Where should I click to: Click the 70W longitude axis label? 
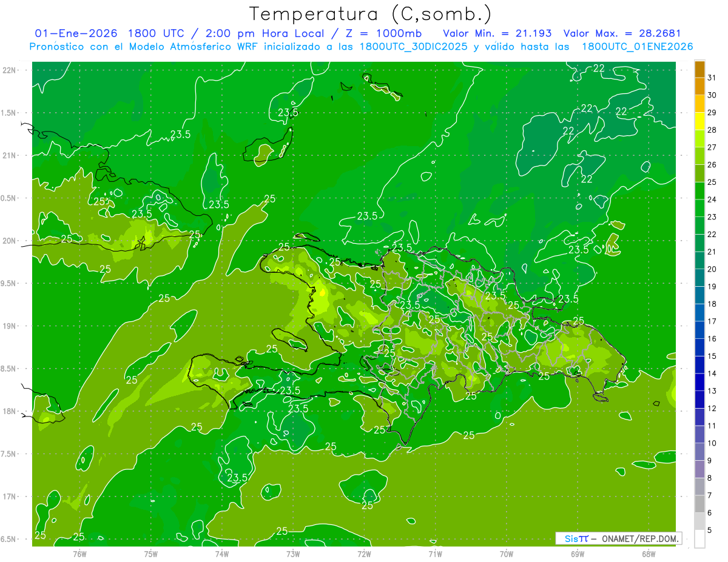point(507,554)
